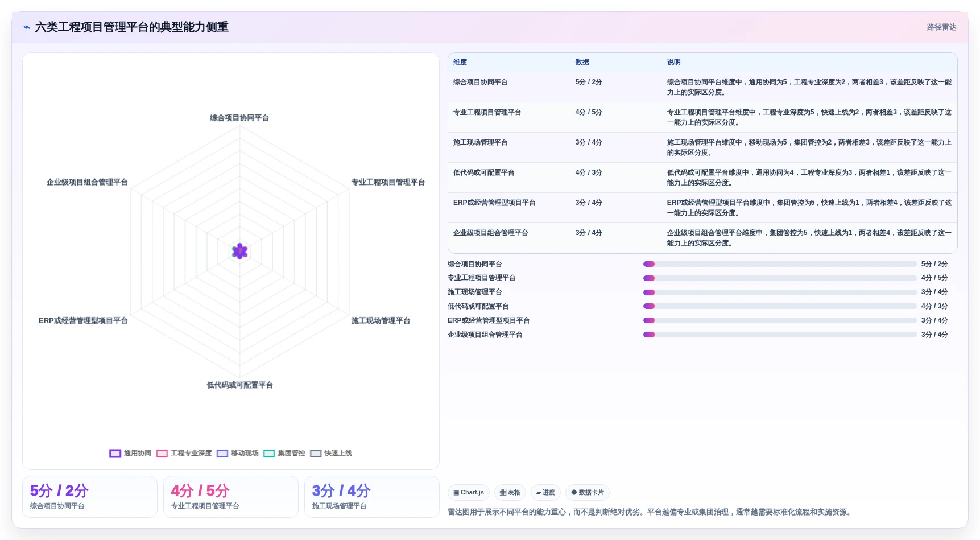The image size is (980, 540).
Task: Click progress bar for 专业工程项目管理平台
Action: coord(780,278)
